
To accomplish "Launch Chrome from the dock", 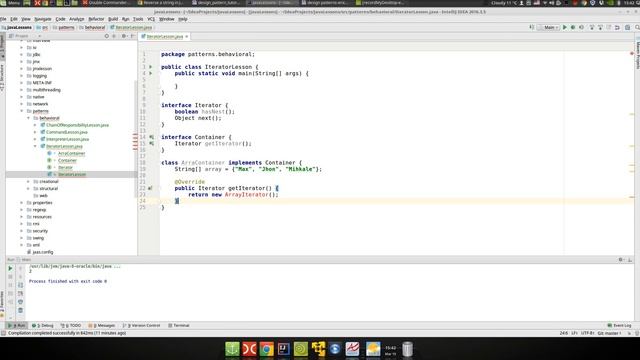I will 267,349.
